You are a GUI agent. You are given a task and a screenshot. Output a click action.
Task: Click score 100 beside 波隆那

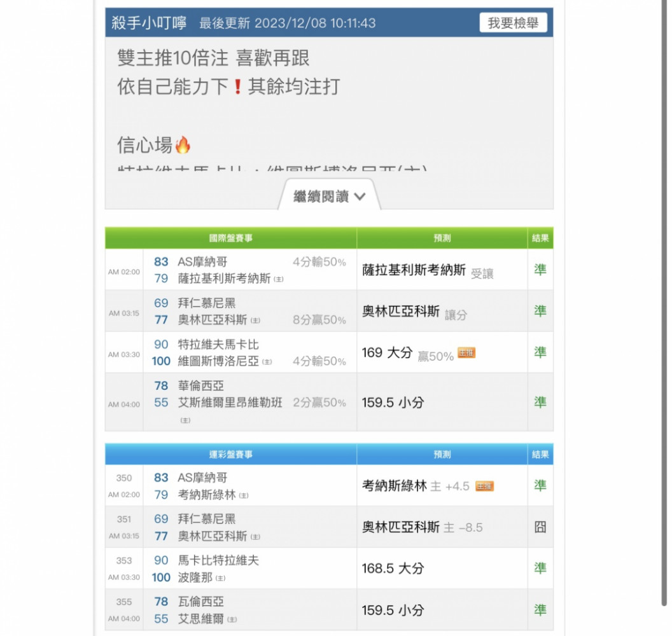[x=161, y=577]
